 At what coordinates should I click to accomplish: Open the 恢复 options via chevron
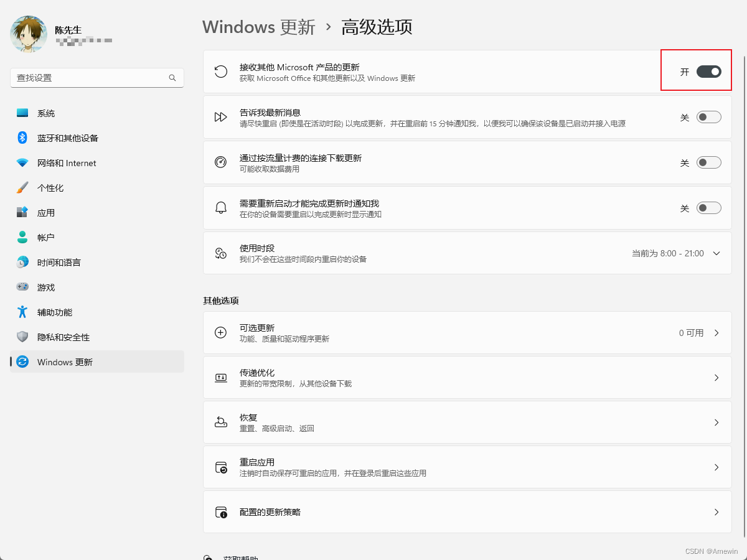[716, 422]
